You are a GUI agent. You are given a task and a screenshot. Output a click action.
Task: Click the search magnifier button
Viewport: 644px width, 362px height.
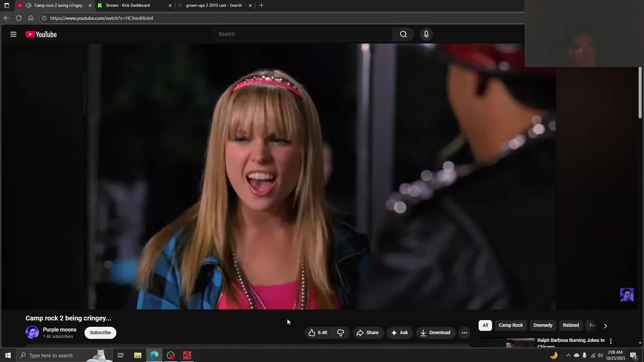pos(404,34)
